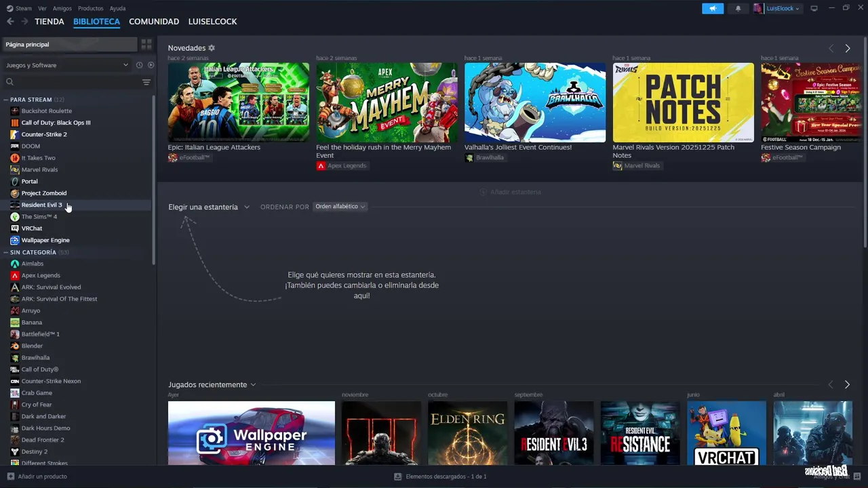The width and height of the screenshot is (868, 488).
Task: Open the LUISELCOCK profile tab
Action: (x=212, y=22)
